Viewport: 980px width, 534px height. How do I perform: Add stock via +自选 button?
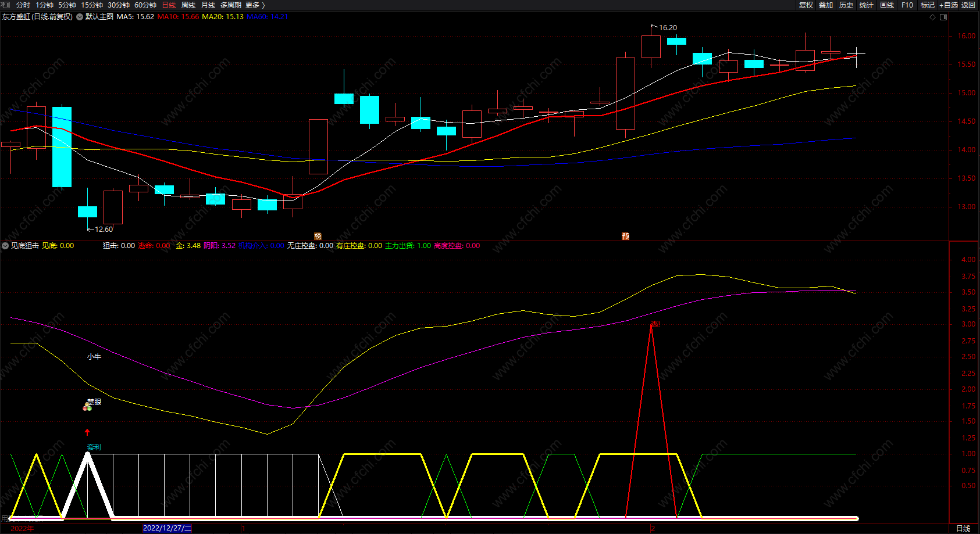(x=949, y=5)
